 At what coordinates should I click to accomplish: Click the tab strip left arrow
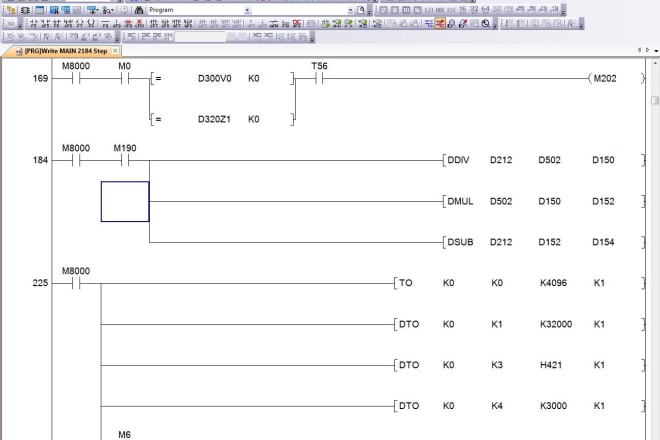tap(639, 50)
